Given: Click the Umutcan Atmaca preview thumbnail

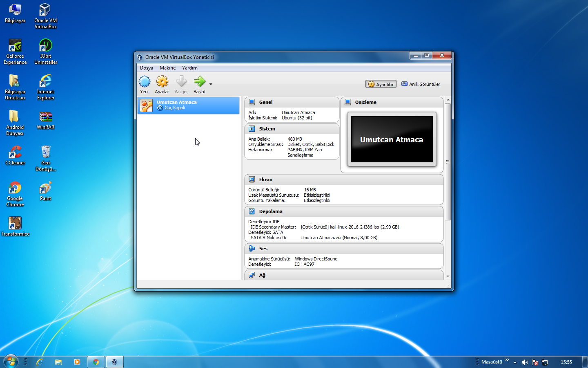Looking at the screenshot, I should (392, 139).
